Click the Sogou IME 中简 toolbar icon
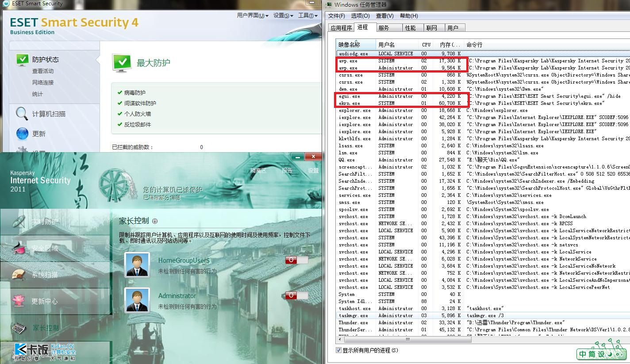630x364 pixels. (601, 354)
